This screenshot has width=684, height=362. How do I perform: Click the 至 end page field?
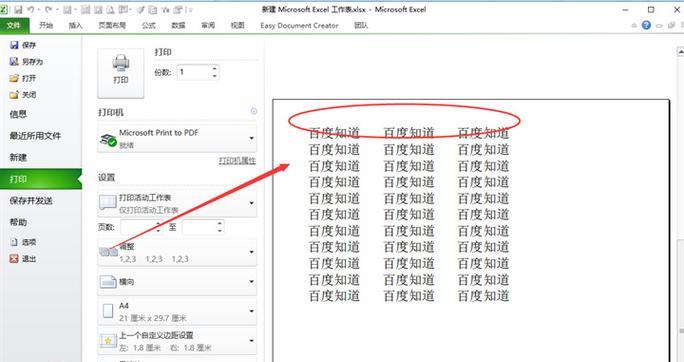point(199,227)
